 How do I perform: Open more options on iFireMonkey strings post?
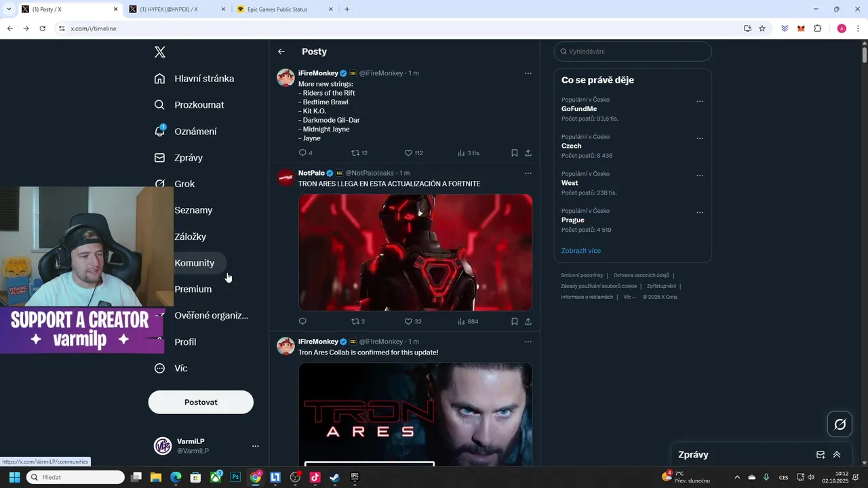(528, 73)
